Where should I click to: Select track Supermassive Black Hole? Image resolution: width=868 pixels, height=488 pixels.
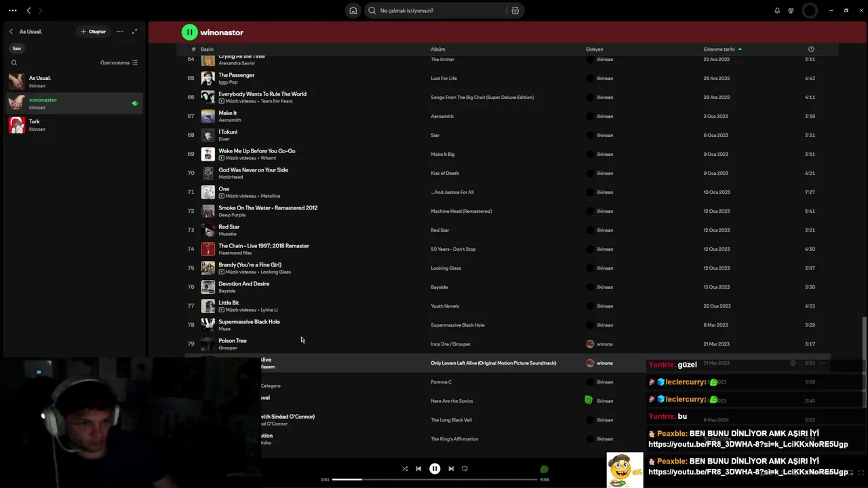pyautogui.click(x=249, y=321)
